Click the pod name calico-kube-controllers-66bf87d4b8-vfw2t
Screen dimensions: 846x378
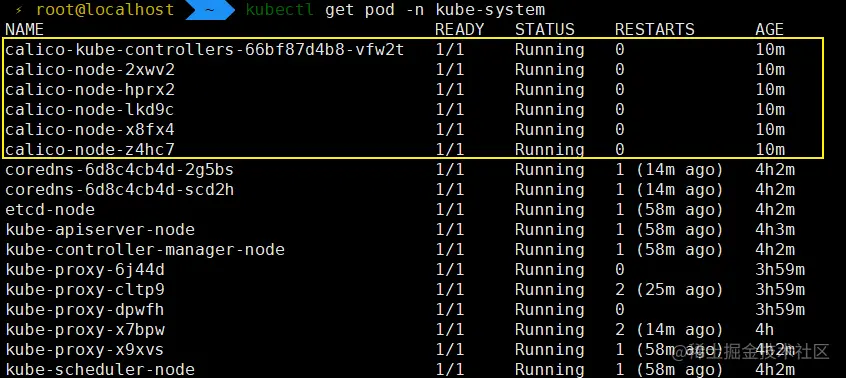tap(204, 50)
